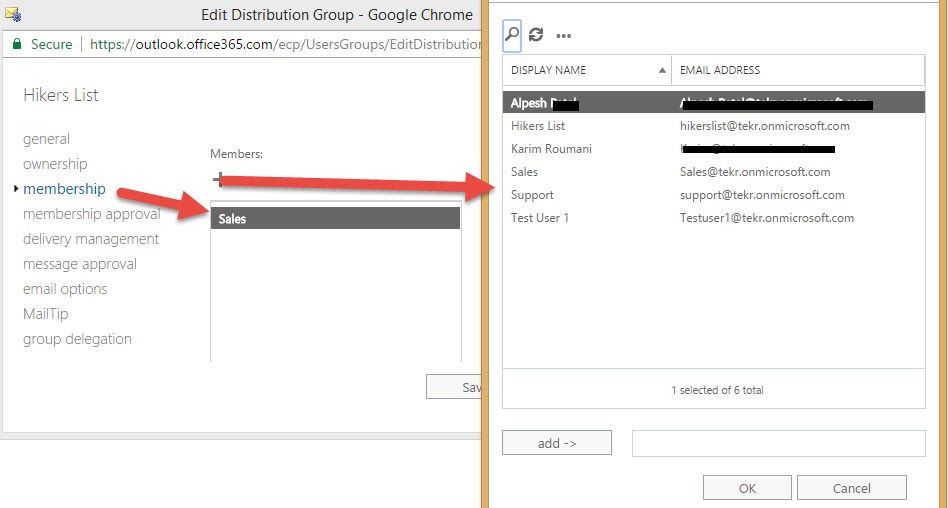Click the Hikers List heading
The height and width of the screenshot is (508, 948).
(60, 95)
